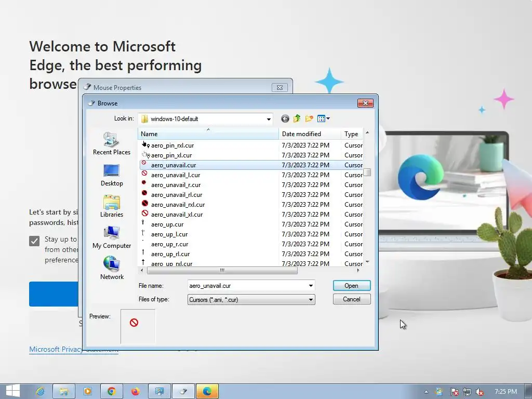This screenshot has height=399, width=532.
Task: Open the View Menu icon
Action: pos(323,118)
